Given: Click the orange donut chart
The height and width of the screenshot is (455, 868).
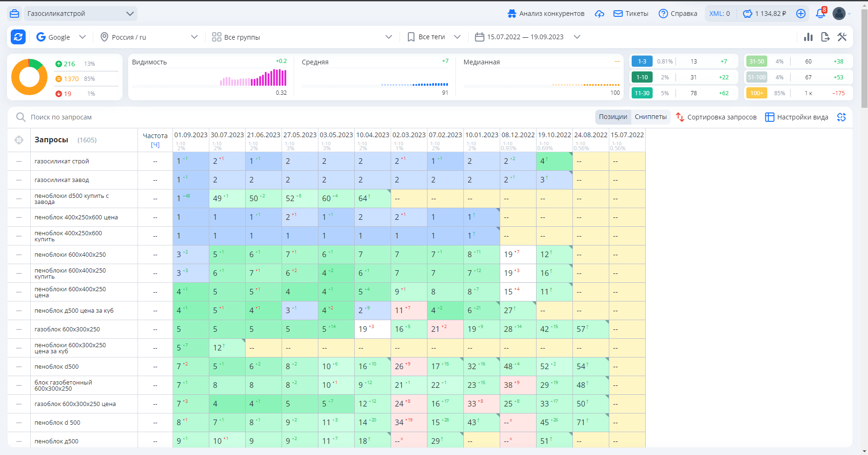Looking at the screenshot, I should [x=29, y=77].
